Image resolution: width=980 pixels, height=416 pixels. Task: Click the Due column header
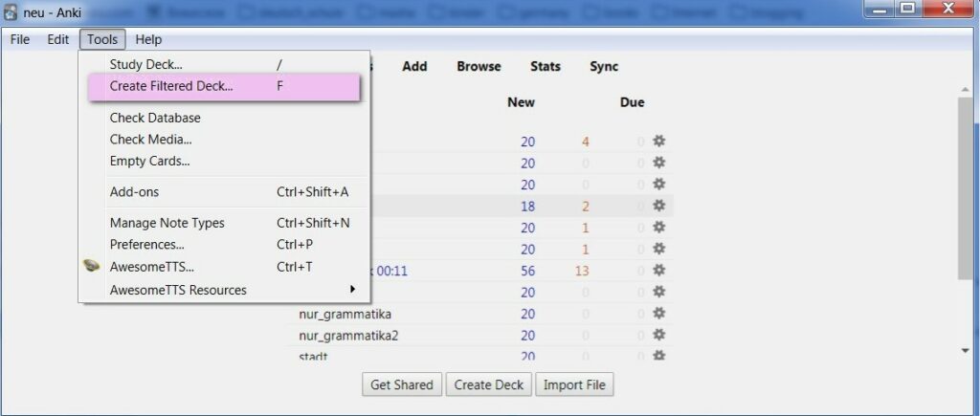pyautogui.click(x=632, y=102)
